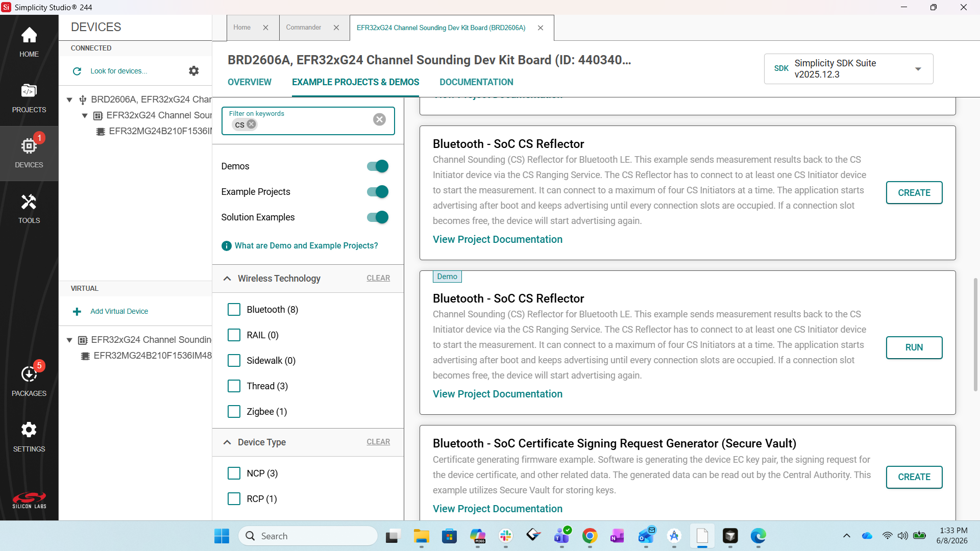Collapse the BRD2606A connected device tree node
The height and width of the screenshot is (551, 980).
[x=69, y=100]
